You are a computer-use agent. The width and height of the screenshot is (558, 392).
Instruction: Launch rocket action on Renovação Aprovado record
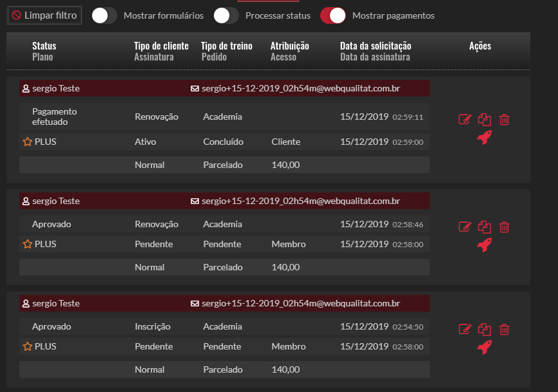485,244
